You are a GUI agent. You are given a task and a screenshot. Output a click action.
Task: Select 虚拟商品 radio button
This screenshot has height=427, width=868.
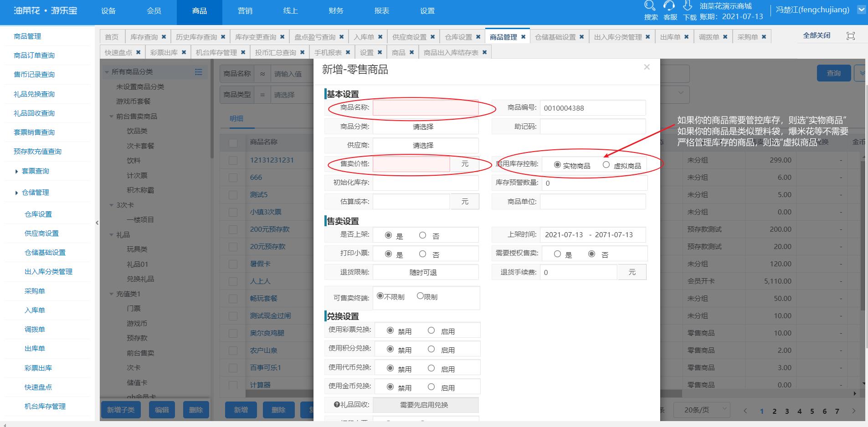pos(606,165)
